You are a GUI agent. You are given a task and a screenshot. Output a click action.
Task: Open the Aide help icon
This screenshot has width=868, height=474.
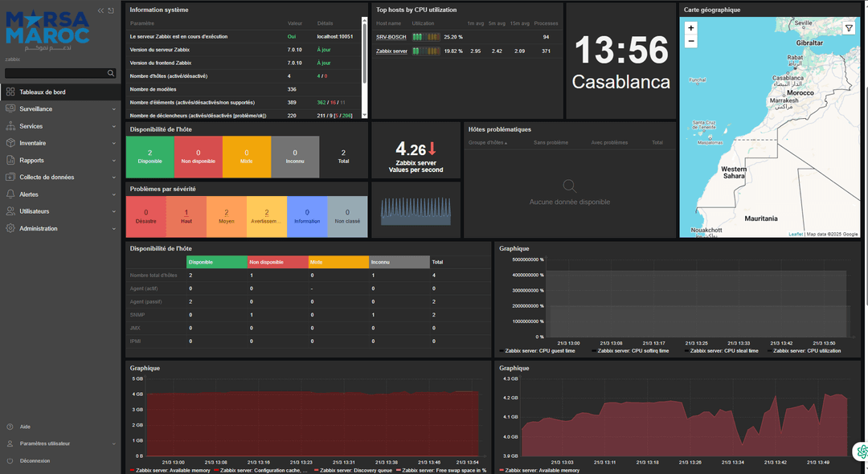tap(10, 427)
